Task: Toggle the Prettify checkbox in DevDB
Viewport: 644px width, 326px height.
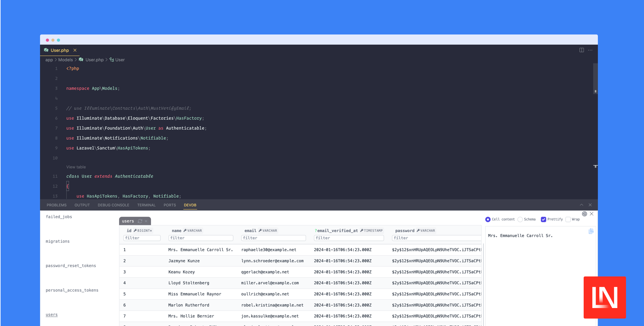Action: pos(543,219)
